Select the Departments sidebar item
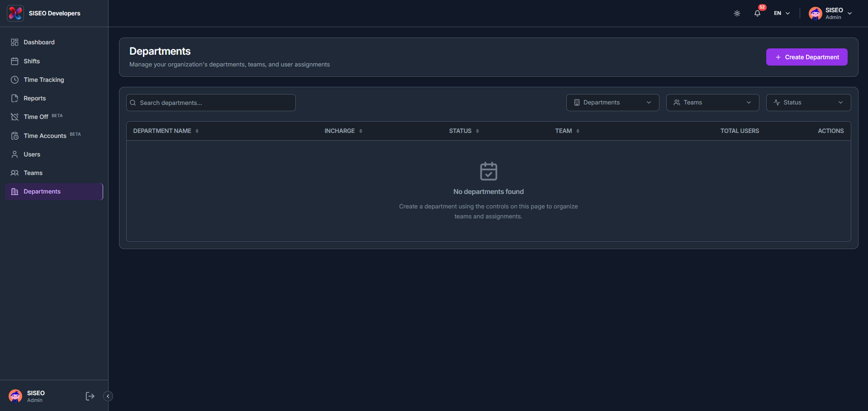 (x=54, y=191)
